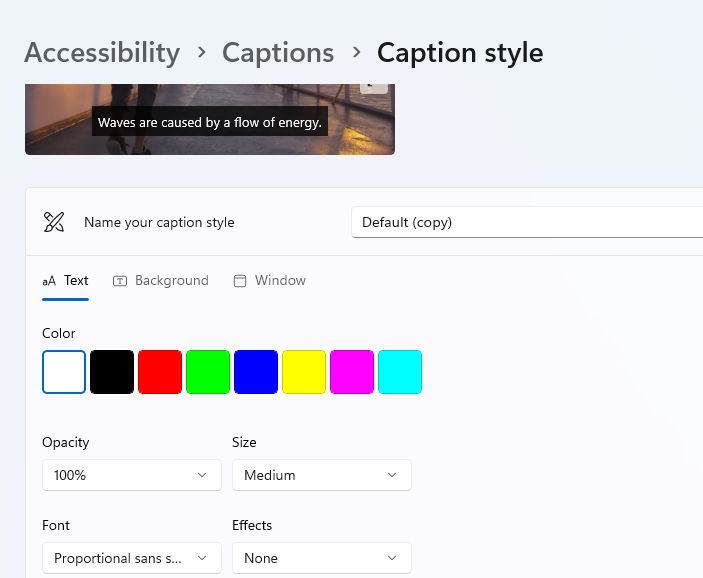Image resolution: width=703 pixels, height=578 pixels.
Task: Pick the yellow color swatch
Action: point(304,372)
